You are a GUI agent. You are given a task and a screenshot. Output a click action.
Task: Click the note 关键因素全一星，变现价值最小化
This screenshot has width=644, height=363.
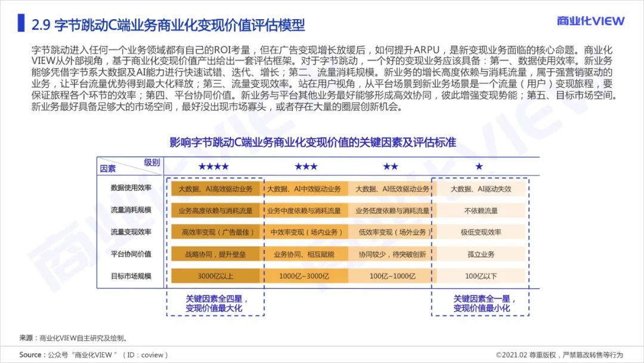coord(483,303)
